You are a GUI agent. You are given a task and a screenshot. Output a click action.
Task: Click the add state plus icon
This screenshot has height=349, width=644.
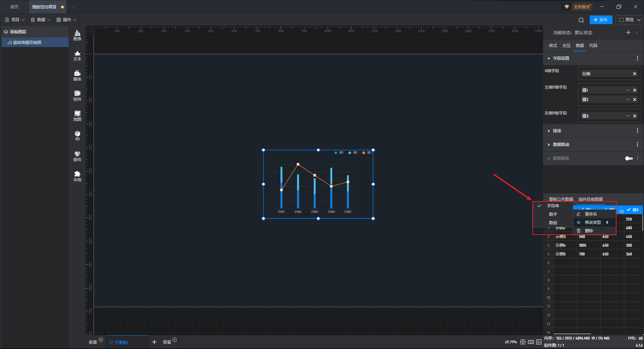click(x=628, y=33)
